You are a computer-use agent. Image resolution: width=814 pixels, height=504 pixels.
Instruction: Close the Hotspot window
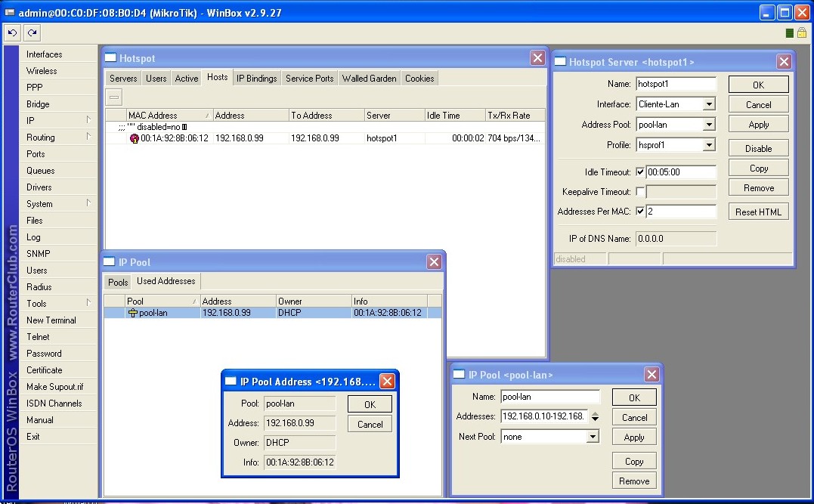pos(537,57)
